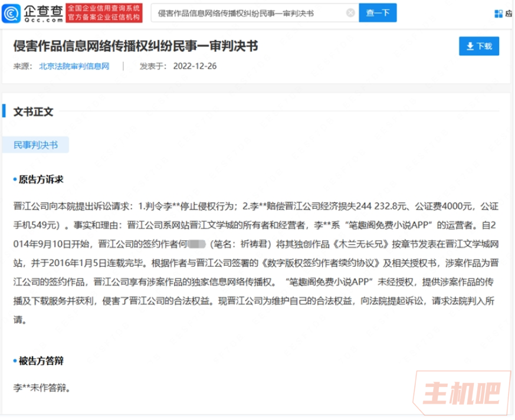
Task: Open the apps grid icon at top right
Action: [498, 14]
